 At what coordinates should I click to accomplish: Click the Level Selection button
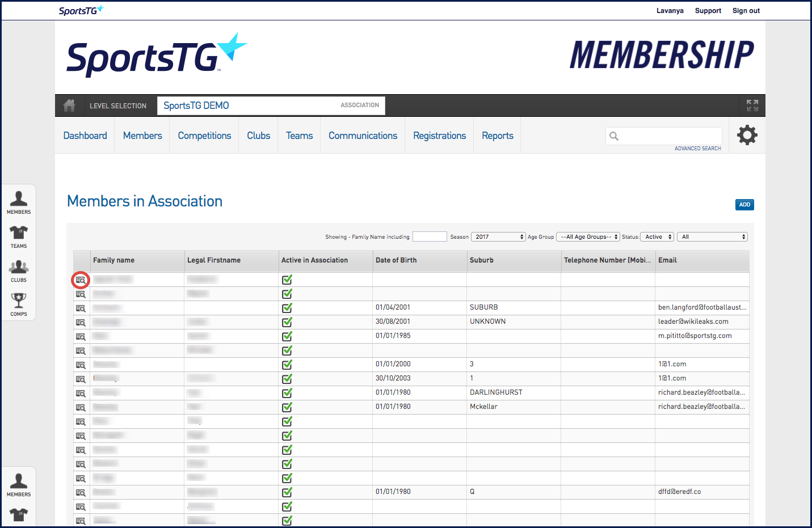coord(118,106)
